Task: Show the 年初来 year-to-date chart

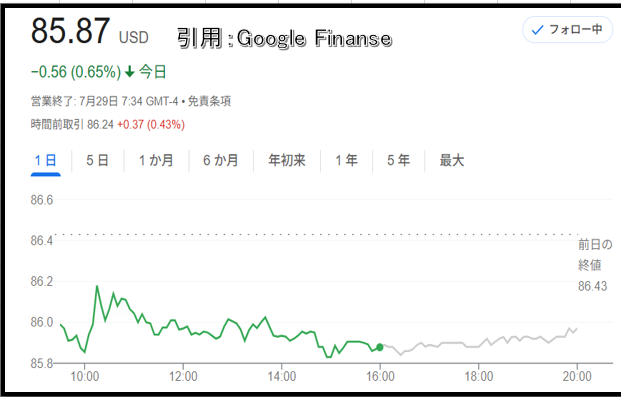Action: [x=287, y=160]
